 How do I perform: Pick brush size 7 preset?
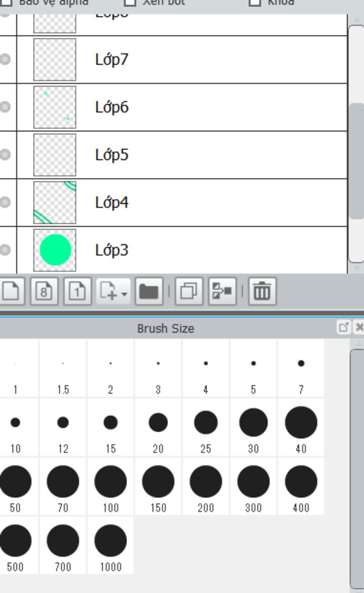pyautogui.click(x=301, y=368)
